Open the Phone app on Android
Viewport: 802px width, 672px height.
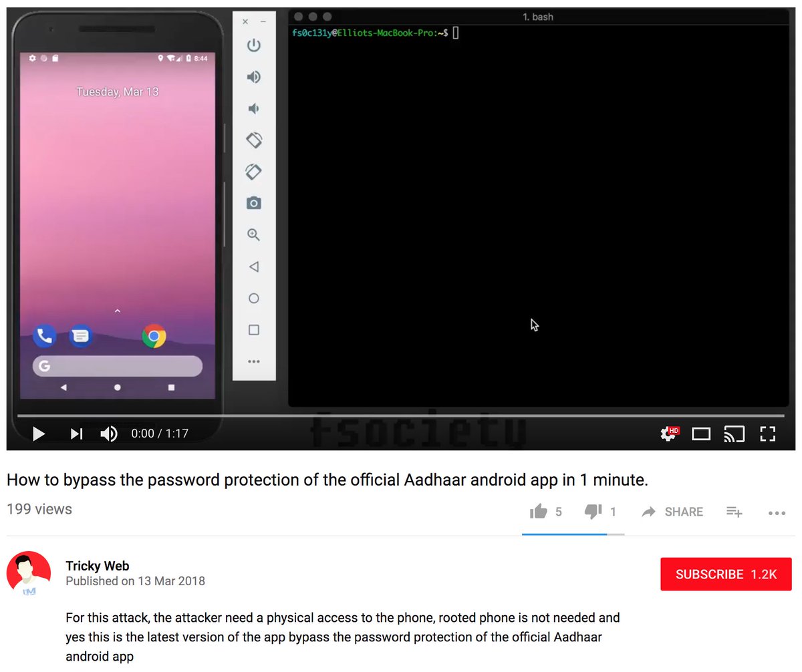(x=45, y=336)
